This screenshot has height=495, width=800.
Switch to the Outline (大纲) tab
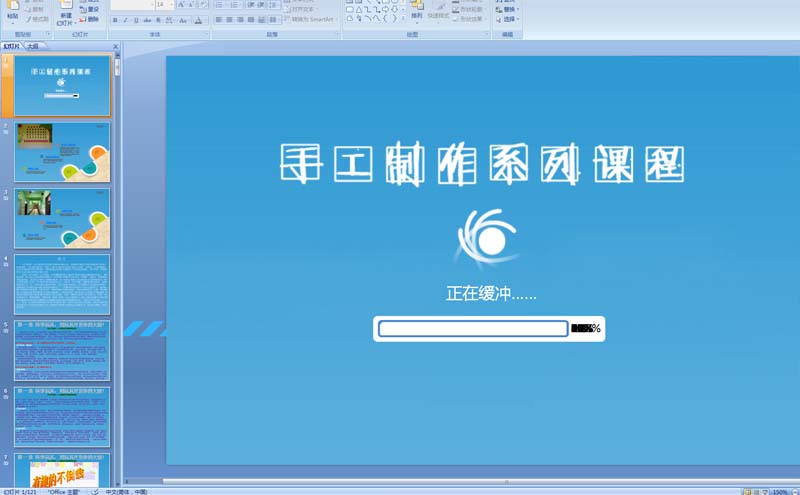pos(33,46)
